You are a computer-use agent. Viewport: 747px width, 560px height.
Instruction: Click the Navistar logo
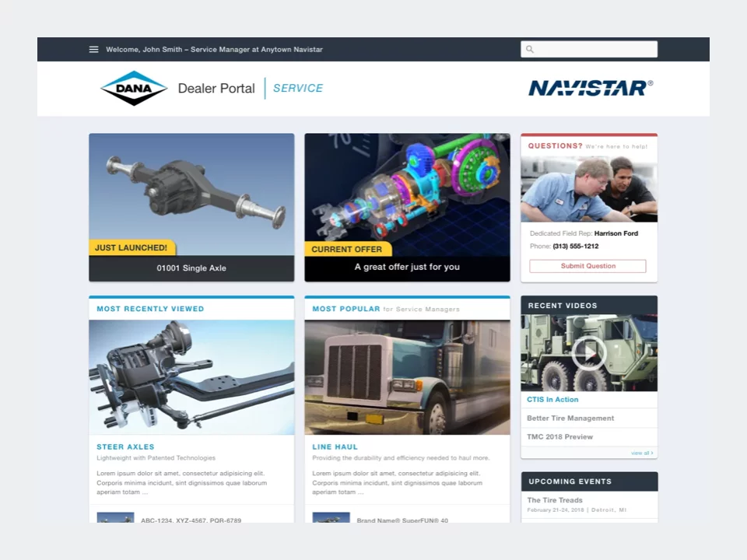point(591,88)
